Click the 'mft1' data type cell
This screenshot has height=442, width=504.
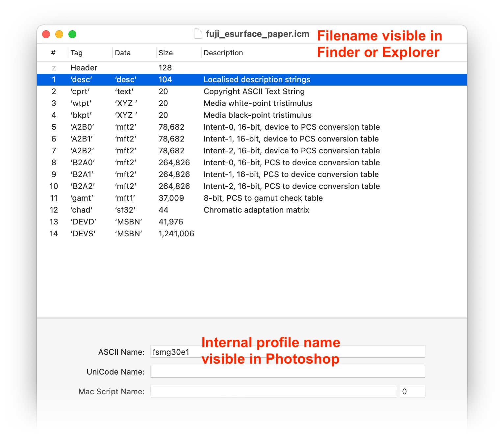tap(125, 198)
